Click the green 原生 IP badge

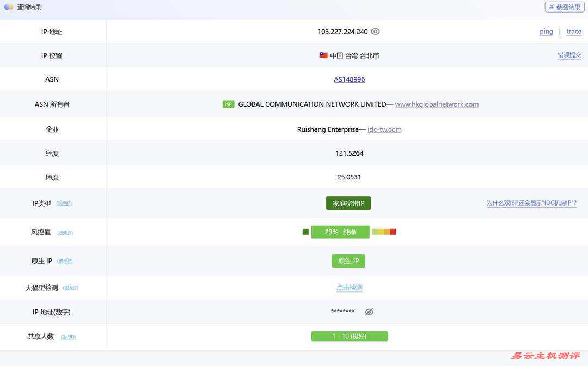[x=348, y=261]
